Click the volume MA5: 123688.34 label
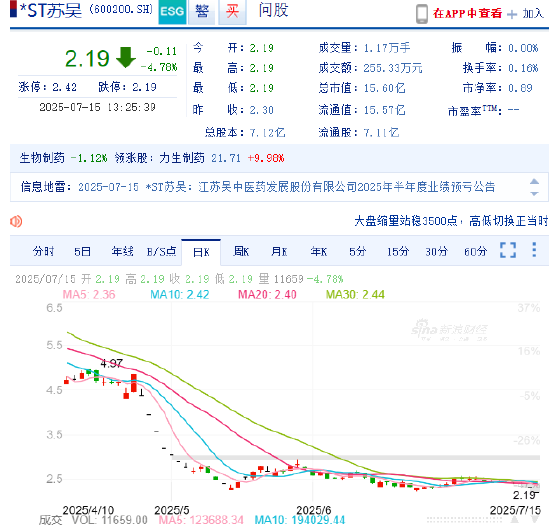 coord(201,520)
